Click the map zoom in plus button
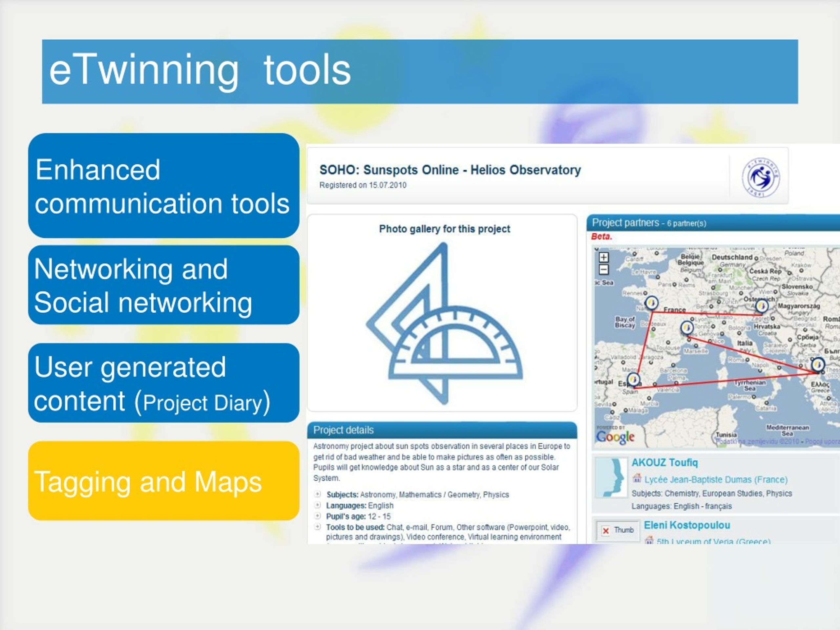 click(604, 257)
